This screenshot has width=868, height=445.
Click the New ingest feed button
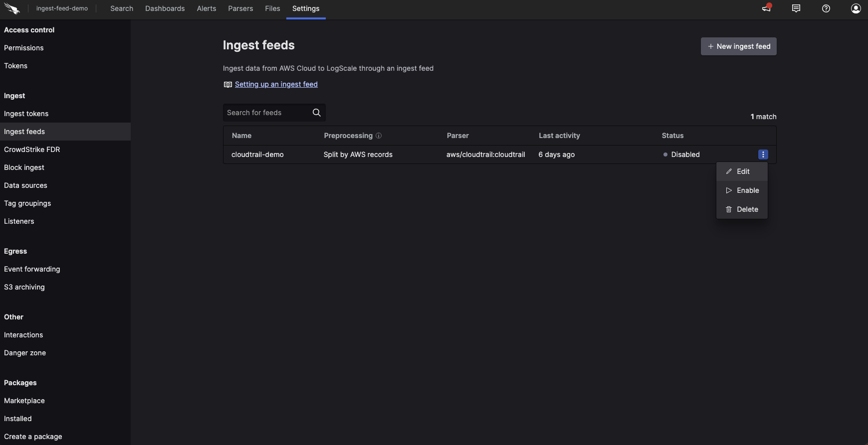tap(738, 46)
